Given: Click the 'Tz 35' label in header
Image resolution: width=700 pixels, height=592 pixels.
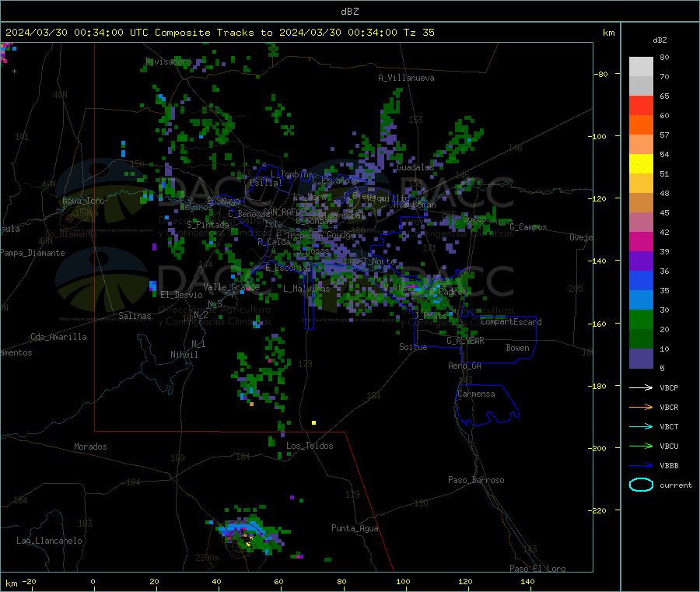Looking at the screenshot, I should [418, 33].
